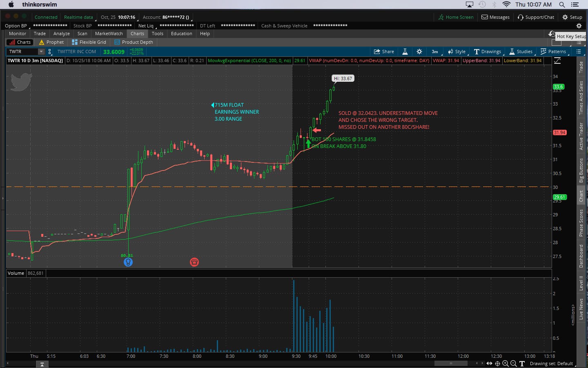The width and height of the screenshot is (588, 368).
Task: Open the Live News sidebar panel
Action: click(581, 309)
